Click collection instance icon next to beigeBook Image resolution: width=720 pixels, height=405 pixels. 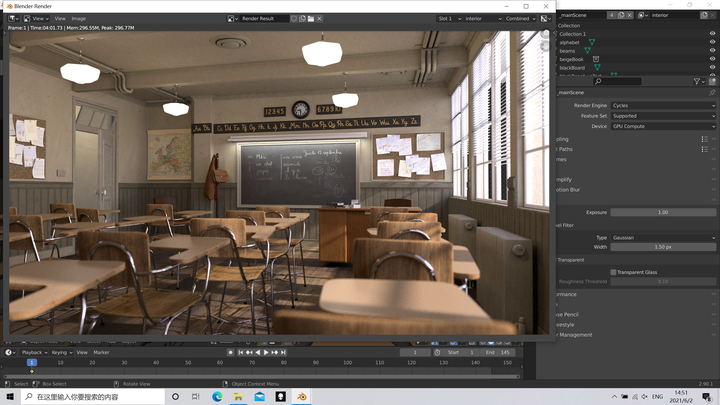coord(596,59)
